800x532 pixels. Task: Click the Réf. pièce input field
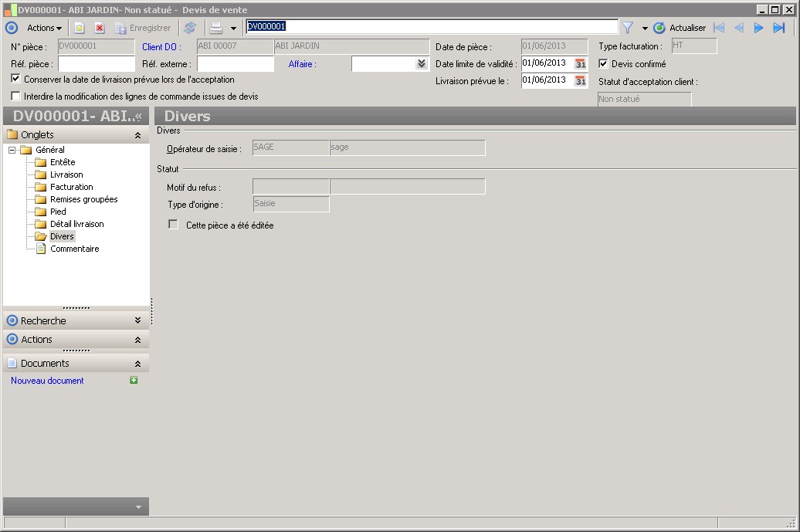point(97,64)
